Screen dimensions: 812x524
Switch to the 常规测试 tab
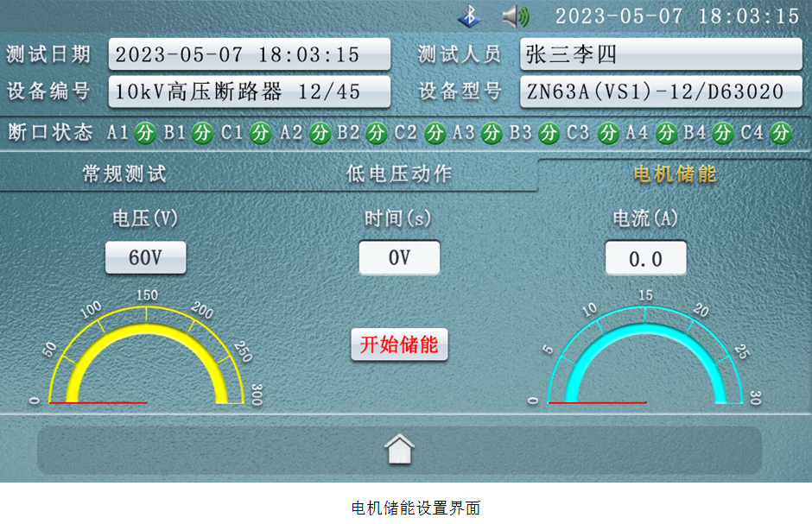click(124, 174)
